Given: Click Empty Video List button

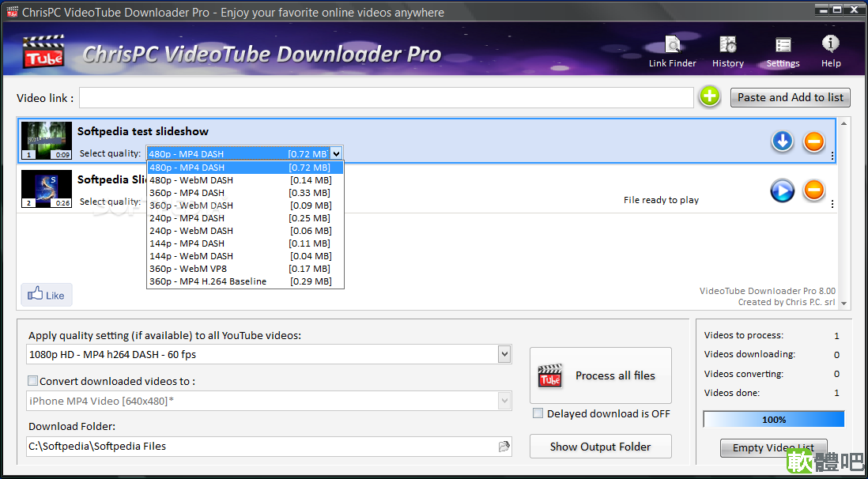Looking at the screenshot, I should point(773,447).
